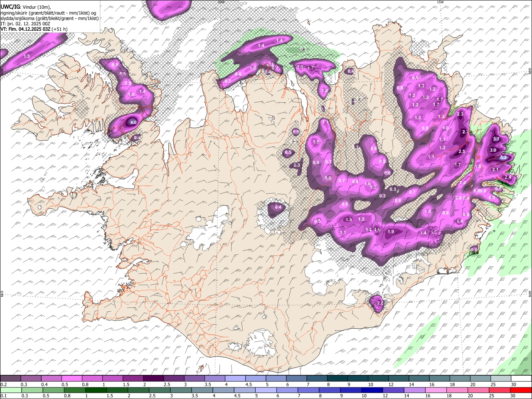The width and height of the screenshot is (532, 399).
Task: Pick the darkest green 1 swatch, lower legend row
Action: point(96,390)
